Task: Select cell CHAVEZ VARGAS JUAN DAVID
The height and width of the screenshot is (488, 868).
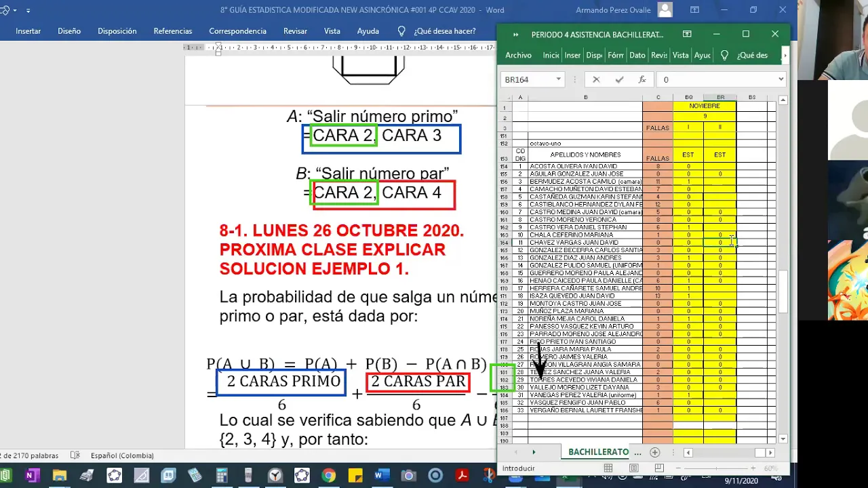Action: [x=585, y=242]
